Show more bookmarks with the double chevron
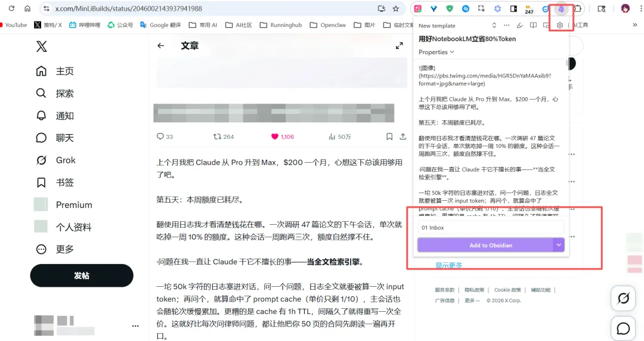 pyautogui.click(x=635, y=25)
